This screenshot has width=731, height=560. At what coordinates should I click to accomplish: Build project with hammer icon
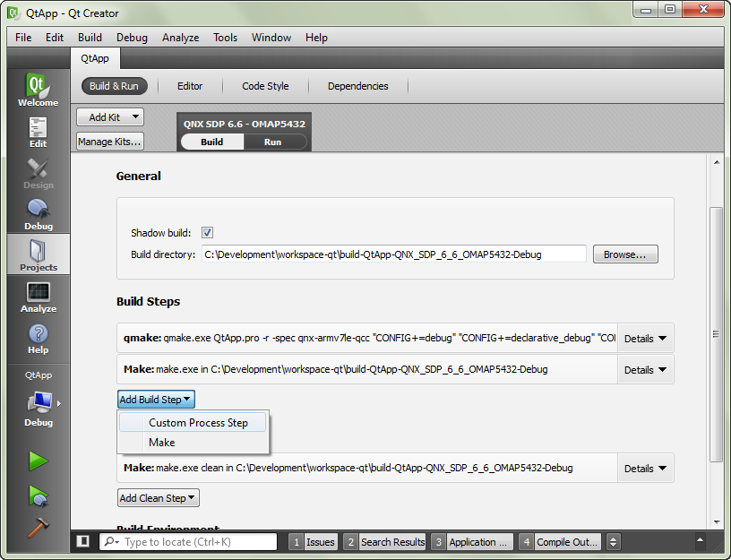coord(38,526)
